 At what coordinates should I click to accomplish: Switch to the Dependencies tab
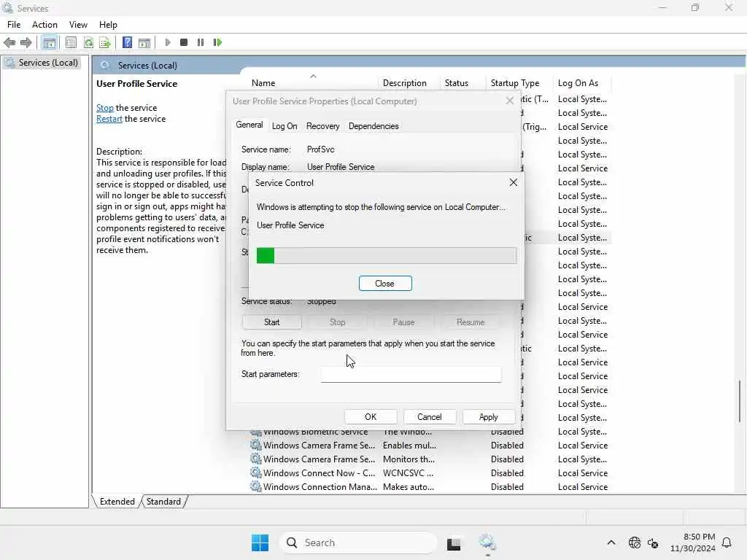tap(373, 126)
